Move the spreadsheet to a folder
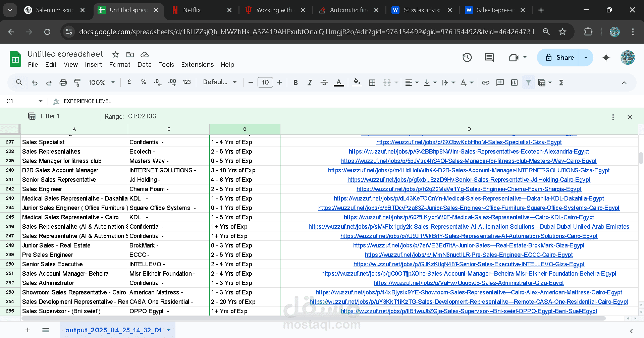The height and width of the screenshot is (338, 644). (130, 54)
